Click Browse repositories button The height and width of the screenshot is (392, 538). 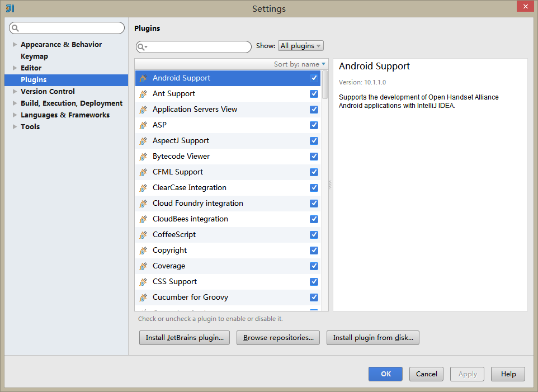click(279, 338)
